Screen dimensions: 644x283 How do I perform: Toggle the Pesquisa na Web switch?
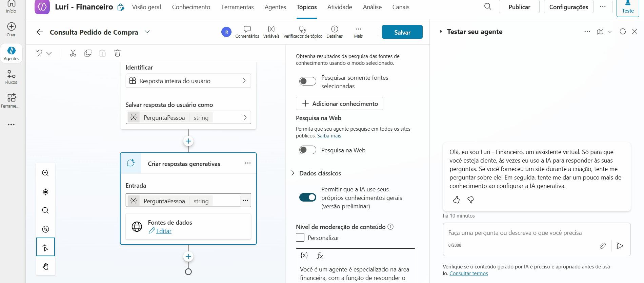[308, 150]
